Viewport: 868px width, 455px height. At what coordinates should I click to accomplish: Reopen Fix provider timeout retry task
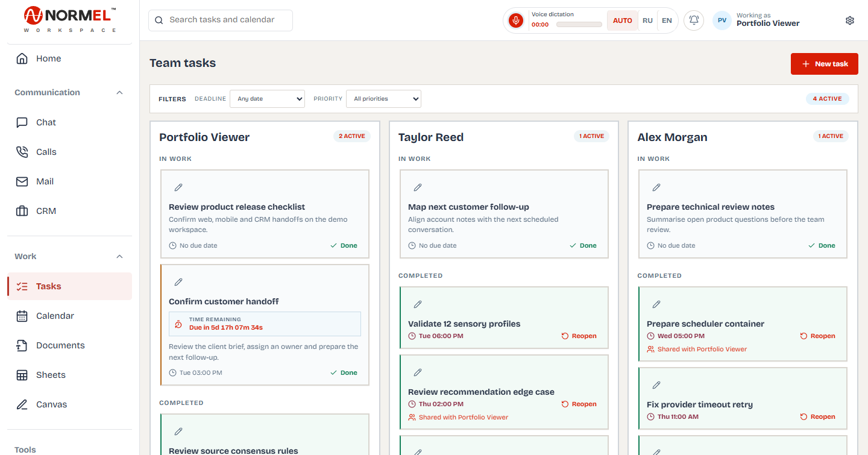(818, 417)
